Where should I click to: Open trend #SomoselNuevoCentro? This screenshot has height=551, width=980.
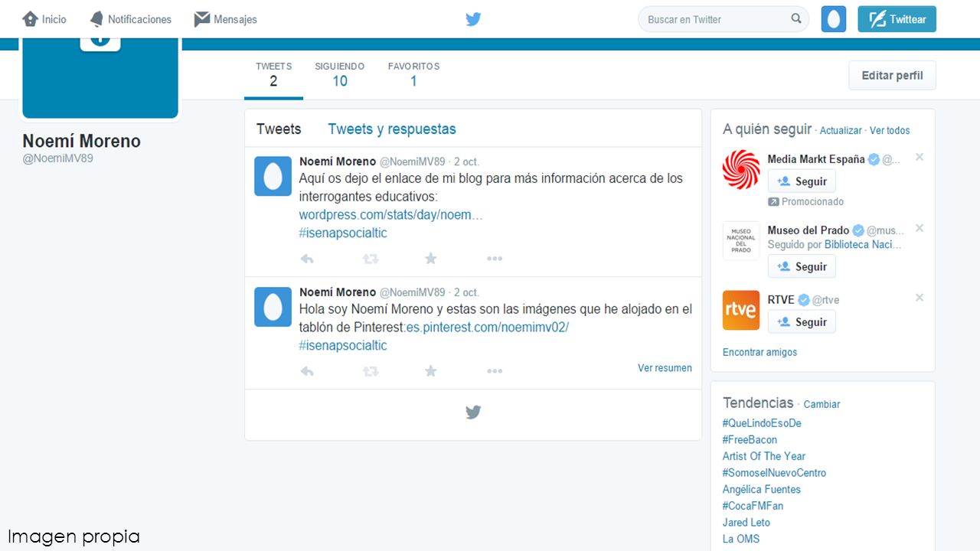[774, 473]
